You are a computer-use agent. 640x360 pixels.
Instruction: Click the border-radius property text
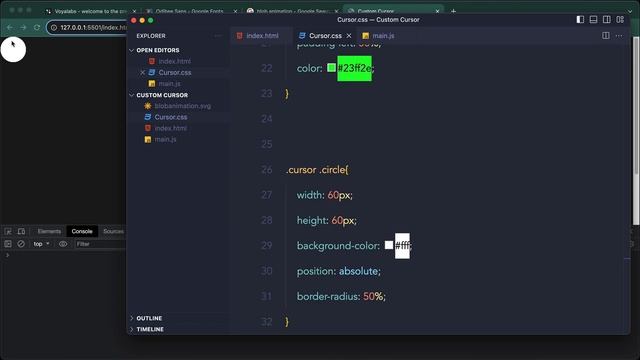click(328, 296)
